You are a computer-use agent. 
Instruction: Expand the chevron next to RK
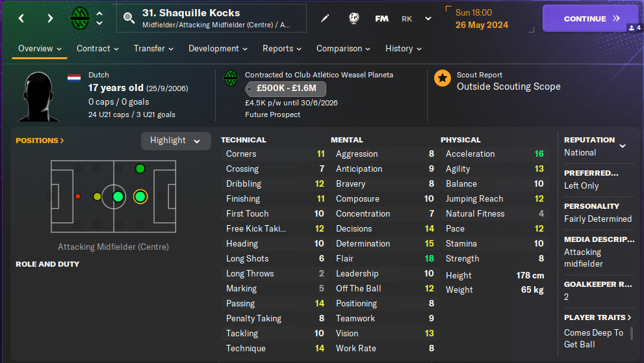(x=428, y=19)
